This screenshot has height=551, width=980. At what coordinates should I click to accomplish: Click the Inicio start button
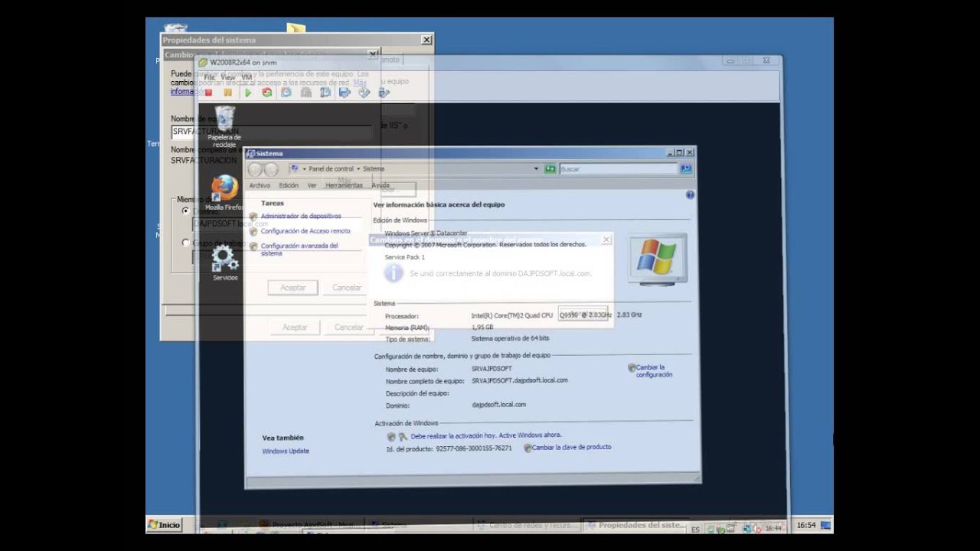[x=164, y=525]
